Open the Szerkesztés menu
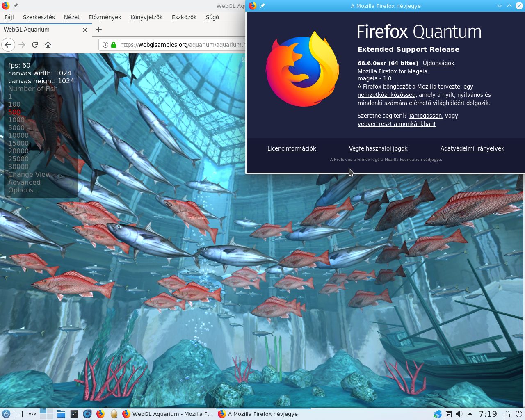 pos(39,17)
